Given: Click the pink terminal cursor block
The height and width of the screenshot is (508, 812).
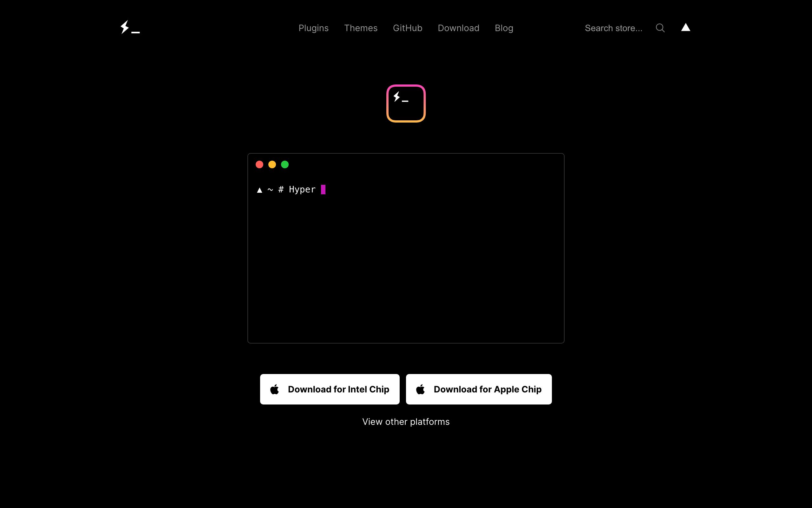Looking at the screenshot, I should click(323, 190).
